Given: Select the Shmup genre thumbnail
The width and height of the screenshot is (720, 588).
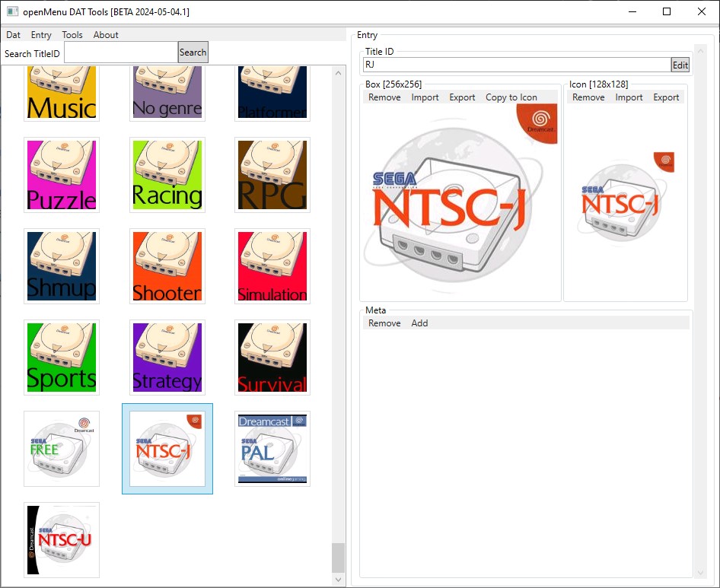Looking at the screenshot, I should (x=62, y=266).
